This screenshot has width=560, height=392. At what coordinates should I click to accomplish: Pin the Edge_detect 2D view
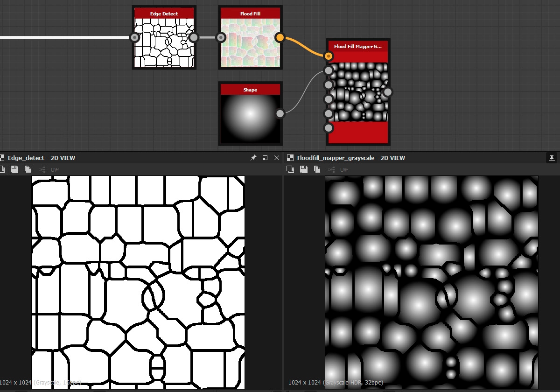point(253,158)
